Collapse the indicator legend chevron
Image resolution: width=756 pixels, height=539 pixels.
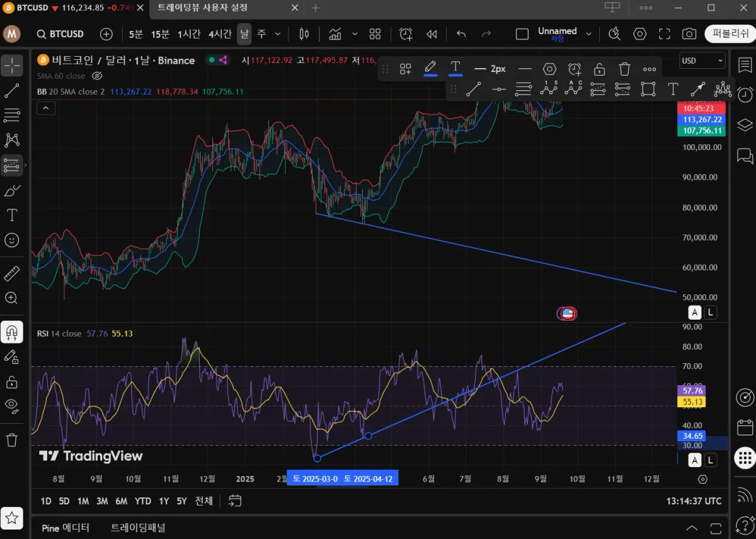46,108
